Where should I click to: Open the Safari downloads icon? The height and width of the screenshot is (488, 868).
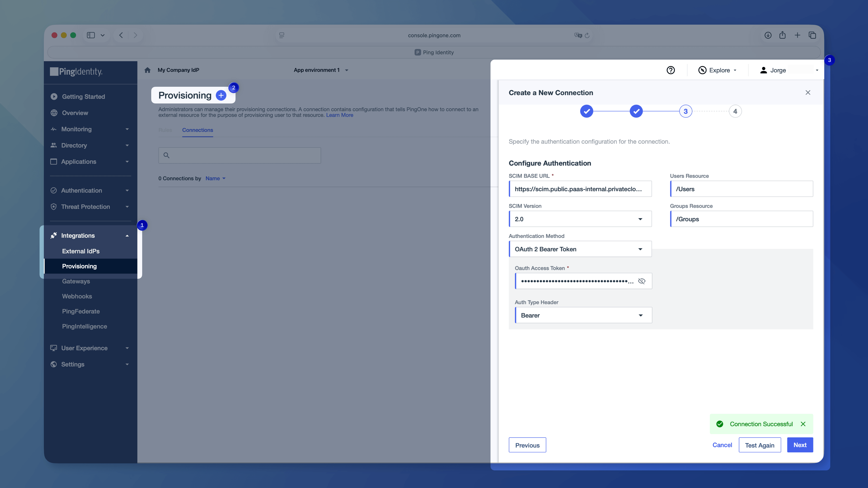tap(768, 35)
